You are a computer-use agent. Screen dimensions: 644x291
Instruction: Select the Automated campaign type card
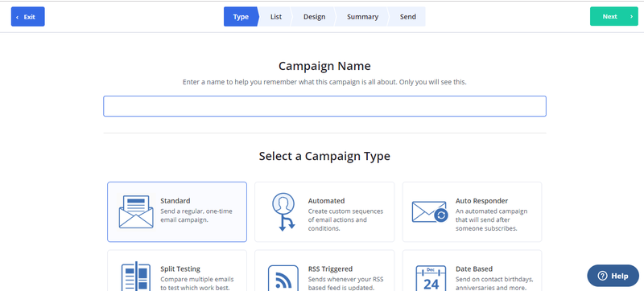(x=324, y=212)
